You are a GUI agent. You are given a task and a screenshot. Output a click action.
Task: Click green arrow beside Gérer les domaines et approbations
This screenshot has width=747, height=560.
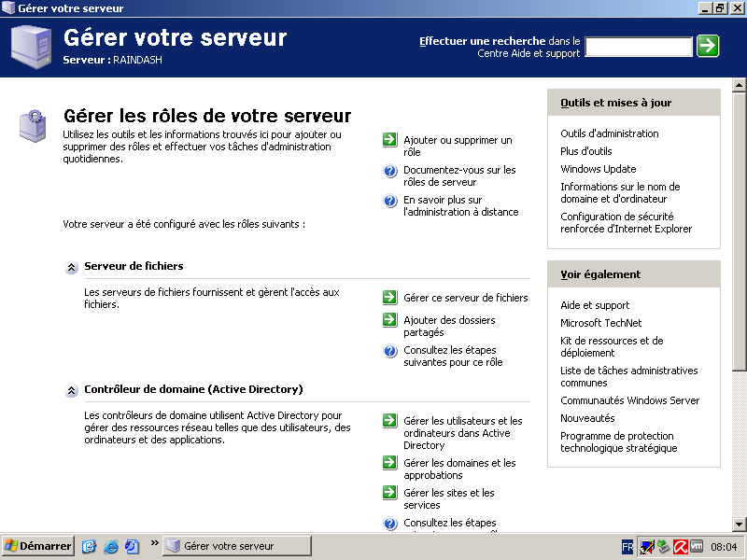pyautogui.click(x=390, y=463)
